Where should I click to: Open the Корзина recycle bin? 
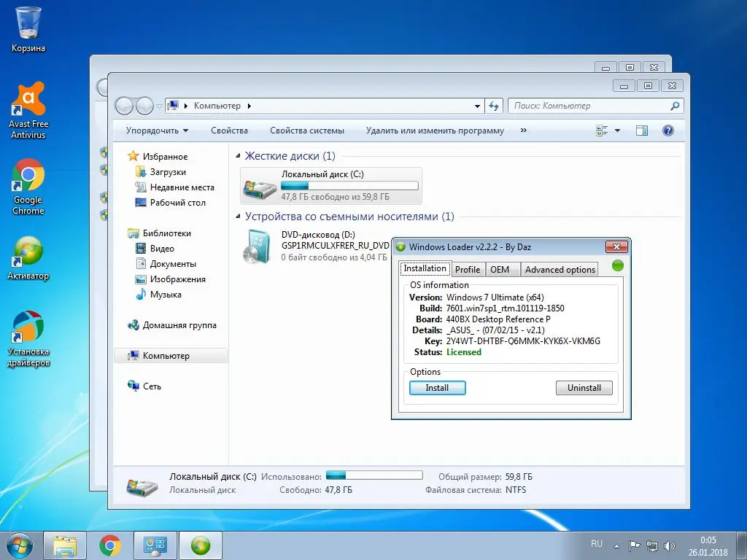(x=28, y=22)
